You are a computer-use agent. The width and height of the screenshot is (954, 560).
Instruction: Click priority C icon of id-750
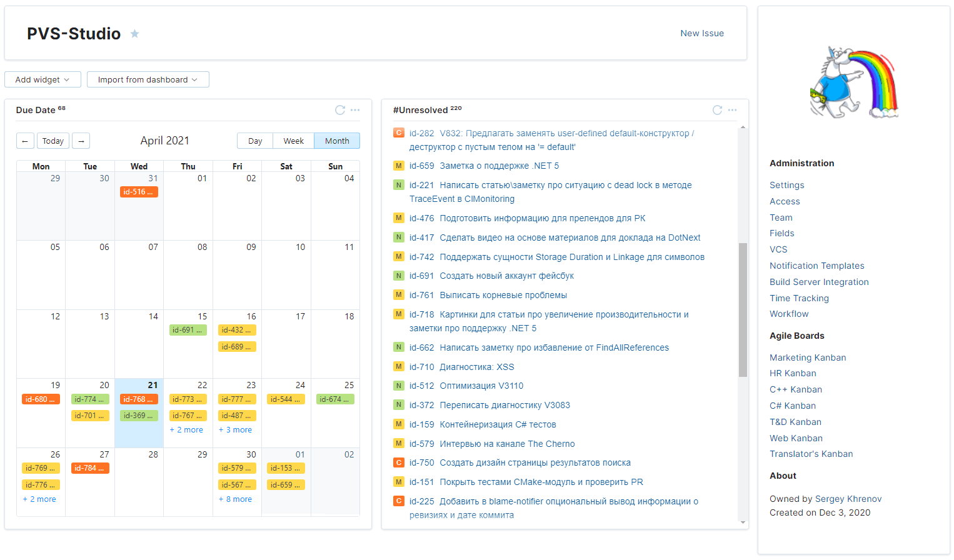[x=398, y=462]
